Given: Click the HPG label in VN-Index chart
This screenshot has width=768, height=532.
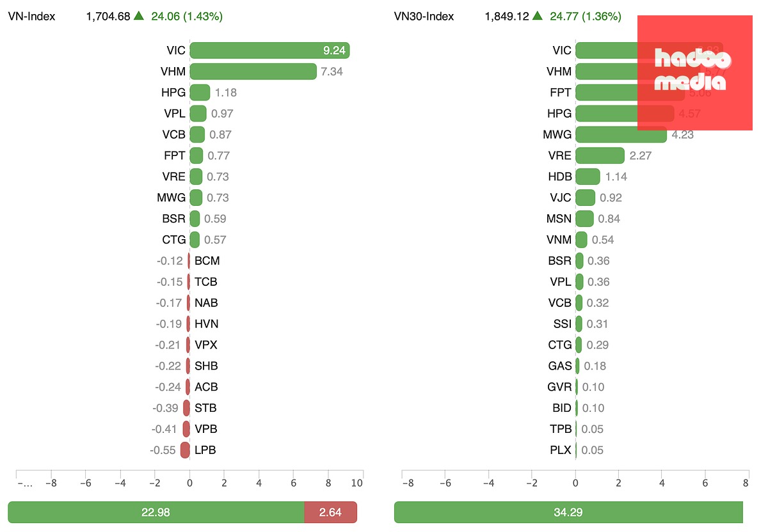Looking at the screenshot, I should (173, 93).
